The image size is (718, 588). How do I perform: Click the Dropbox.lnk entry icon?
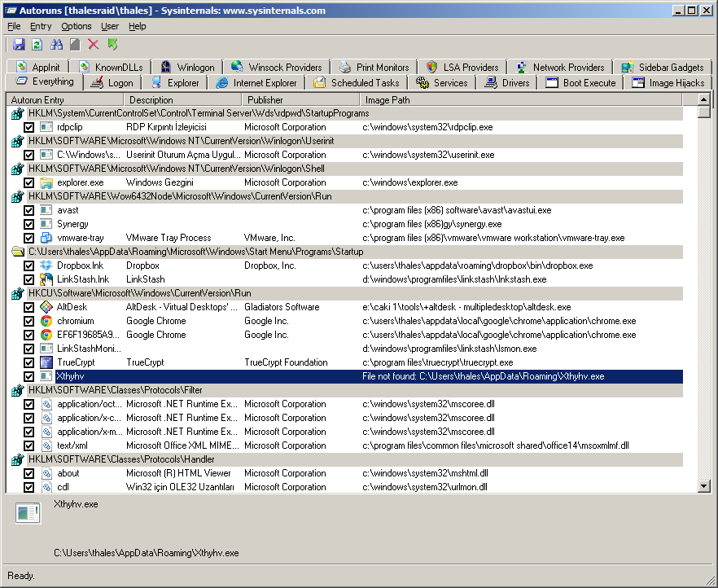click(x=46, y=265)
